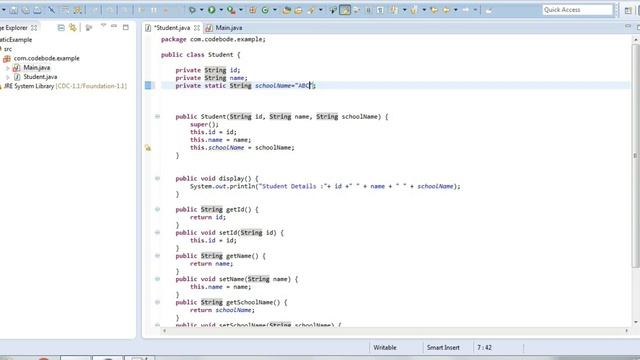Minimize the editor area

pyautogui.click(x=628, y=27)
